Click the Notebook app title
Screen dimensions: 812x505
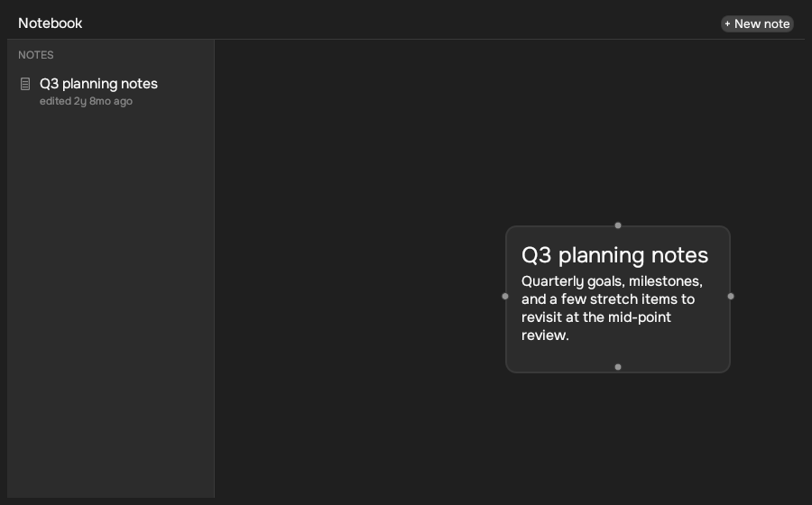point(51,23)
